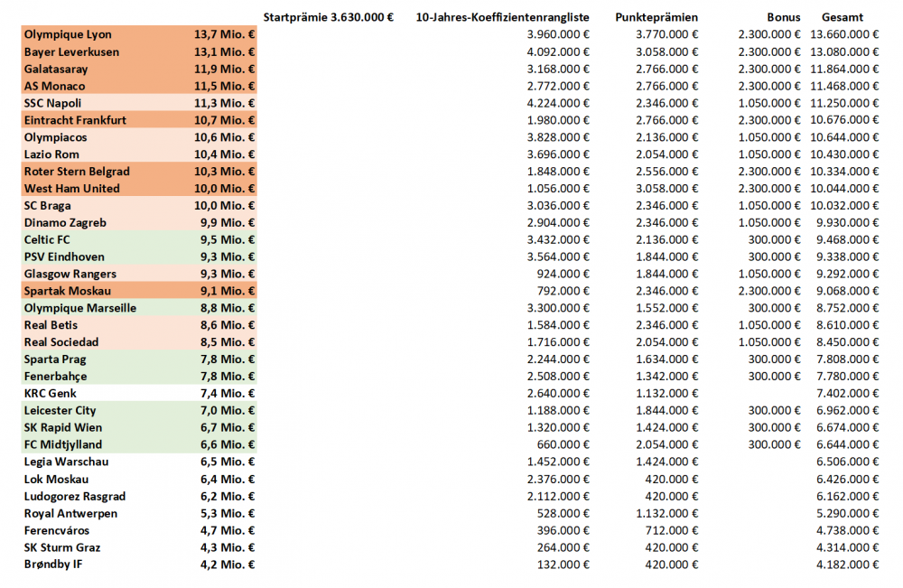
Task: Select the Bayer Leverkusen team cell
Action: pos(71,51)
